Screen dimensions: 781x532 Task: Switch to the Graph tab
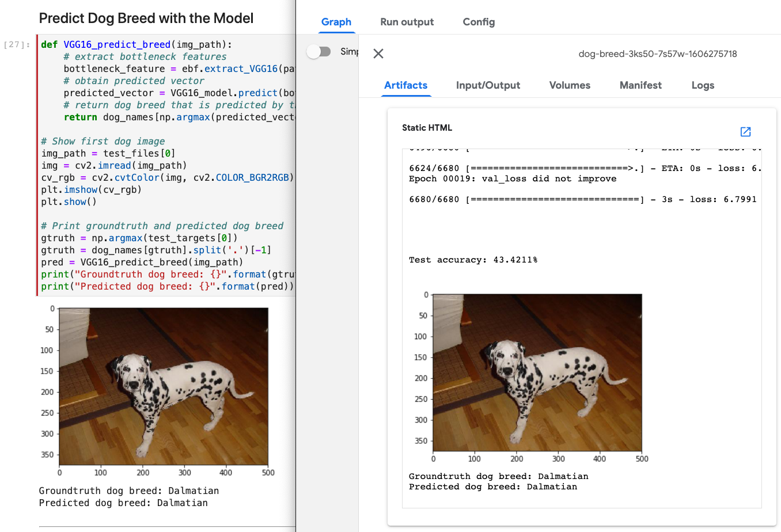[x=336, y=22]
